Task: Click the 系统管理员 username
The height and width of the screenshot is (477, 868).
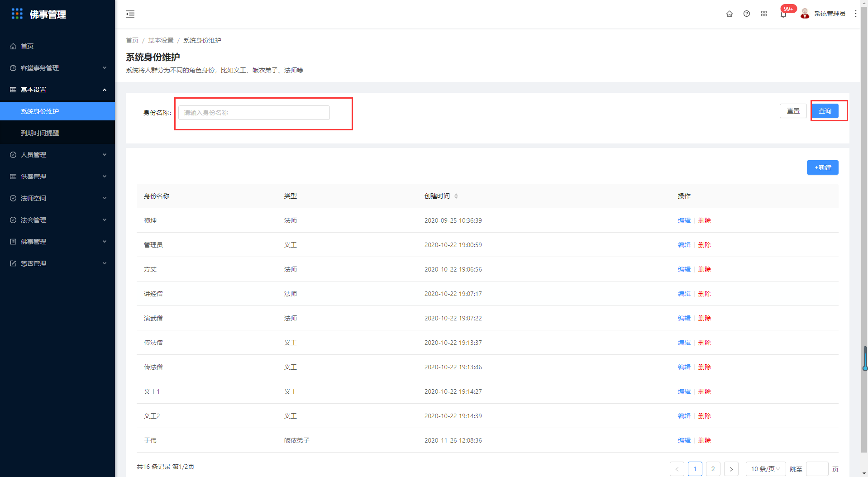Action: click(x=830, y=14)
